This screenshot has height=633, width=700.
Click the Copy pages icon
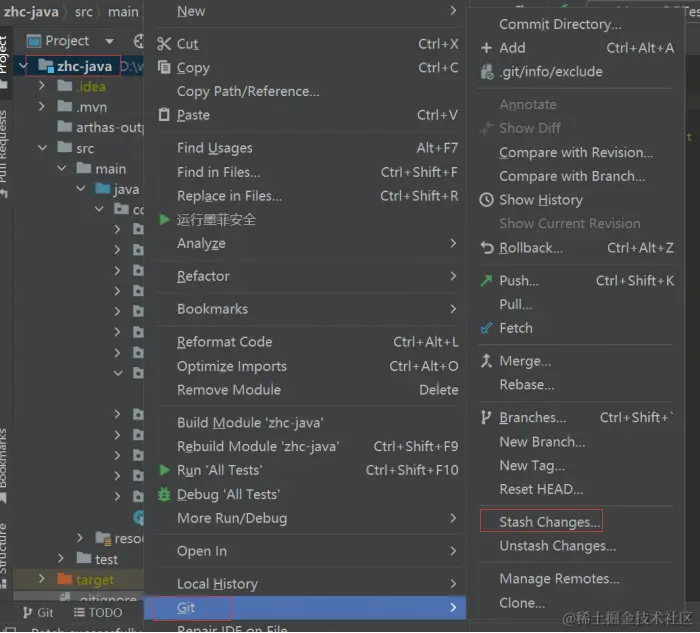tap(164, 67)
